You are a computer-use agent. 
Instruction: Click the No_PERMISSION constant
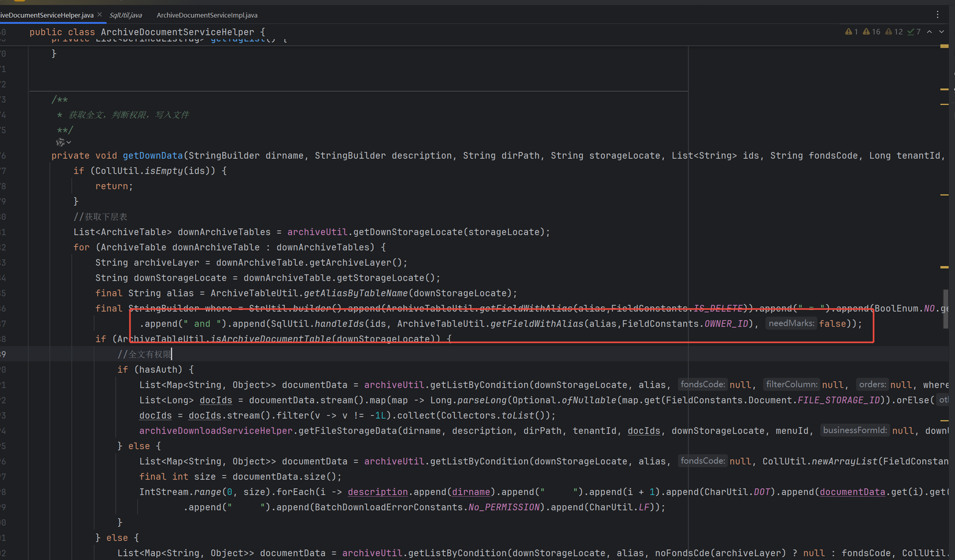coord(504,507)
